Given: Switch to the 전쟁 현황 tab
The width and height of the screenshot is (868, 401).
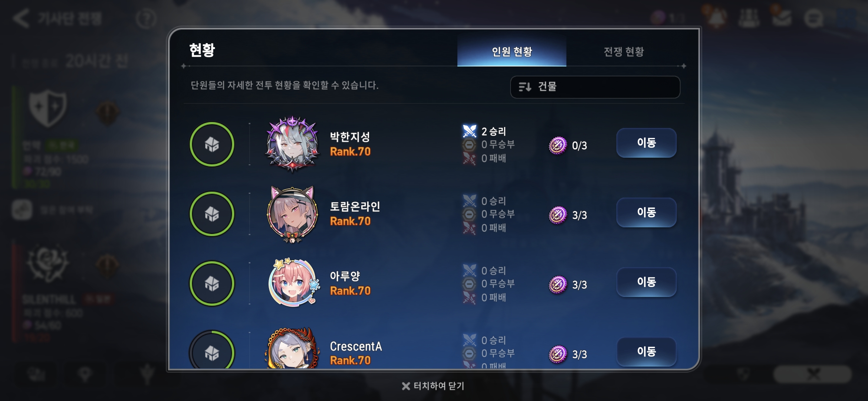Looking at the screenshot, I should click(x=624, y=51).
